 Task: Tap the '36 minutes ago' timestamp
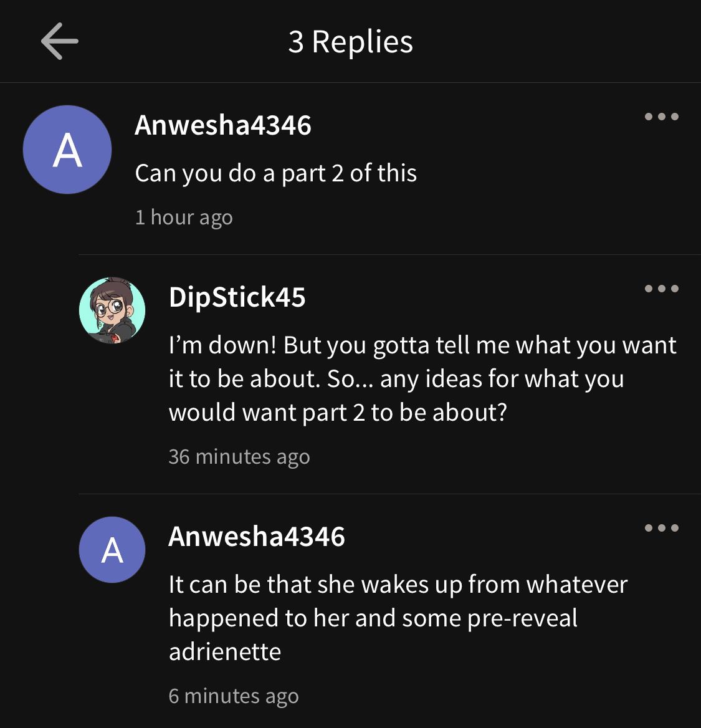click(239, 457)
